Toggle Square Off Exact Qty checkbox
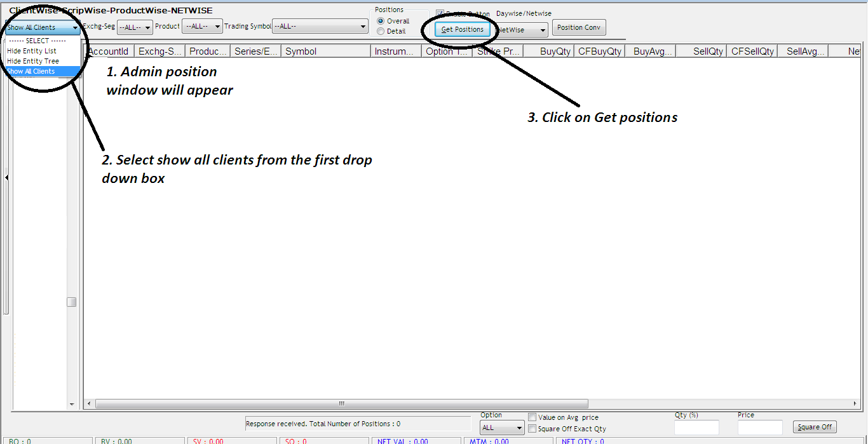 pos(532,429)
